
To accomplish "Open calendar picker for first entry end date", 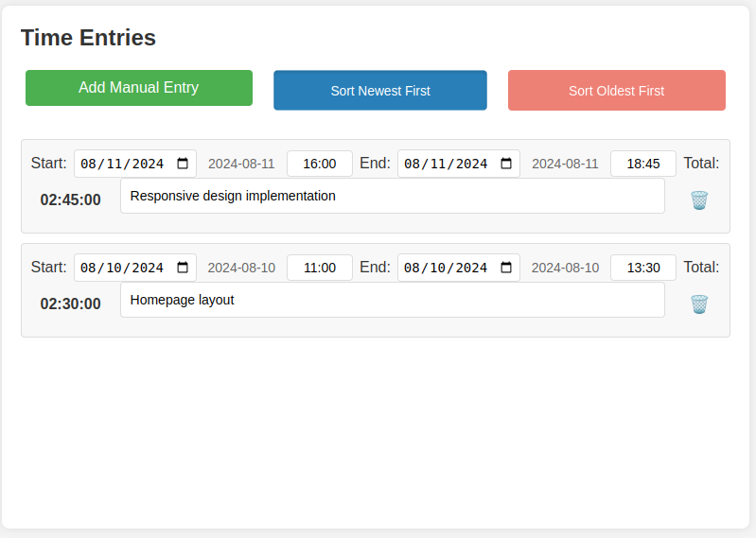I will click(506, 164).
